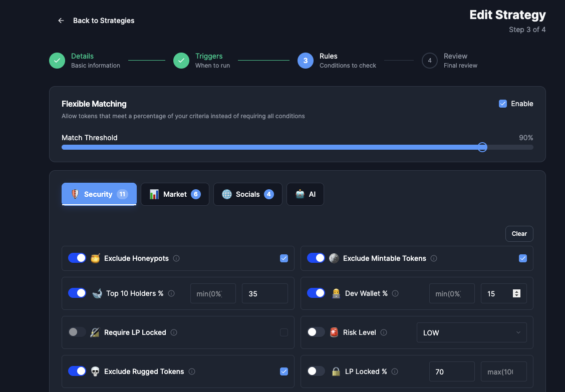Disable the Exclude Honeypots toggle
The height and width of the screenshot is (392, 565).
[x=77, y=258]
